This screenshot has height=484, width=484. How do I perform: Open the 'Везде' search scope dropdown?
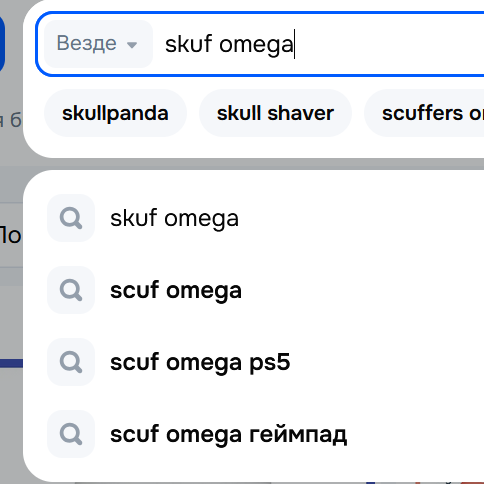pos(98,44)
